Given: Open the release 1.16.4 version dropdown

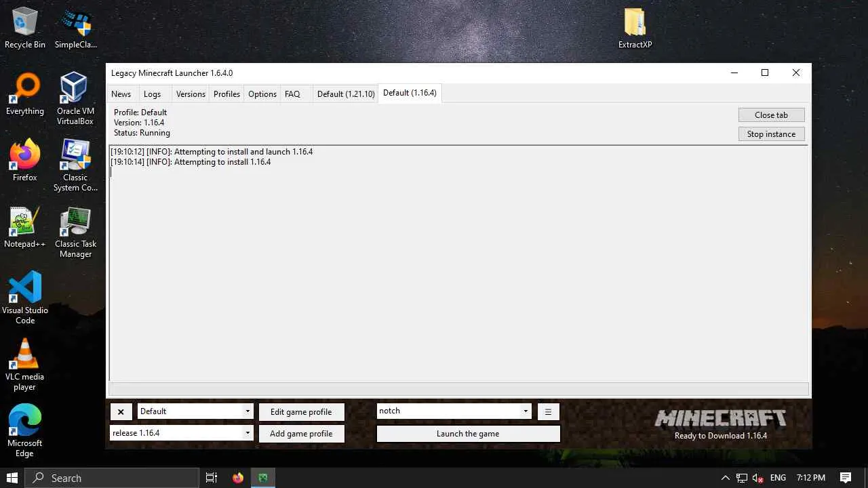Looking at the screenshot, I should tap(248, 433).
